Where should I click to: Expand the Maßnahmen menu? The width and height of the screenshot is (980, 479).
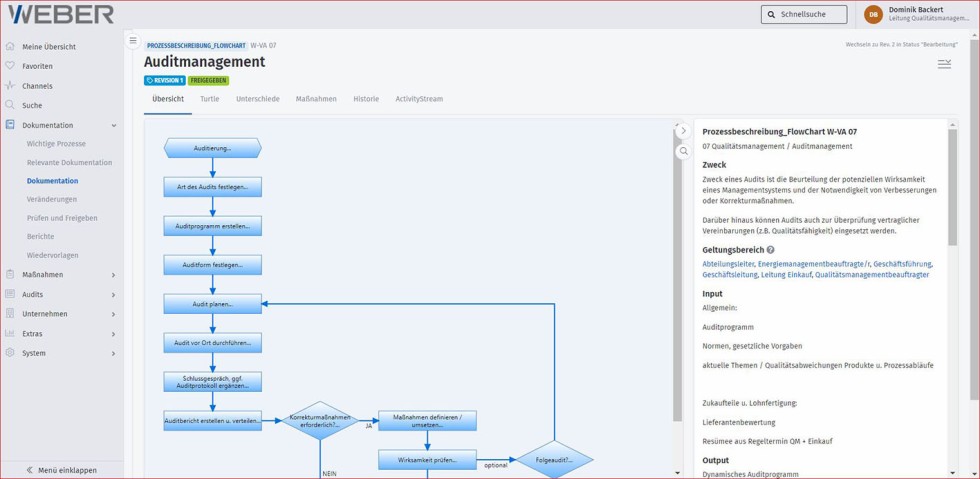113,275
